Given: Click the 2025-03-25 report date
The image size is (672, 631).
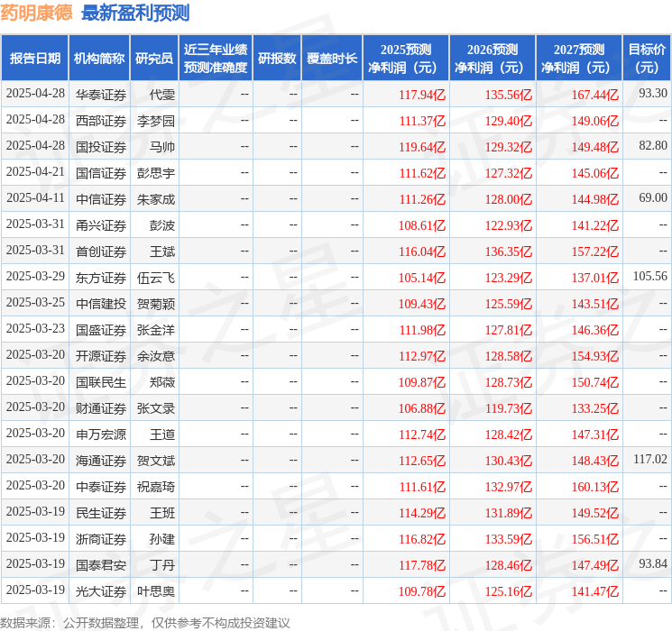Looking at the screenshot, I should point(35,303).
